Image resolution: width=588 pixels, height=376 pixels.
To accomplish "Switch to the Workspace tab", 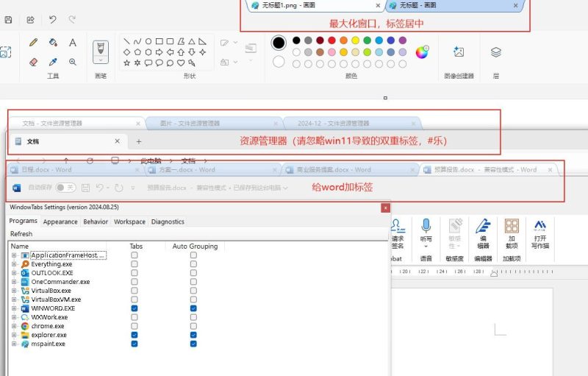I will tap(129, 221).
